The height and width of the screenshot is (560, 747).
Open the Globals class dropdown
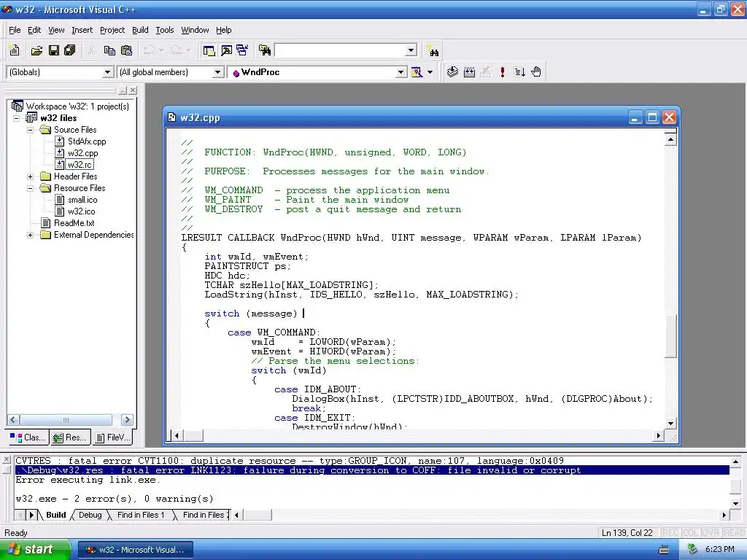point(108,72)
